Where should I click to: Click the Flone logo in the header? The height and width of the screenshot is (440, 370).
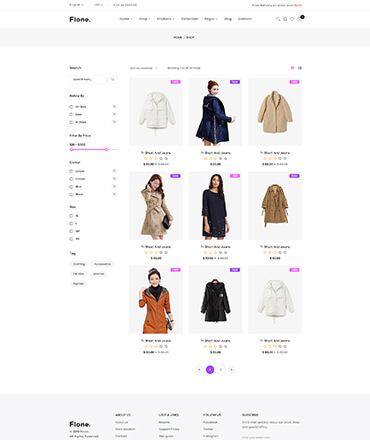tap(80, 19)
